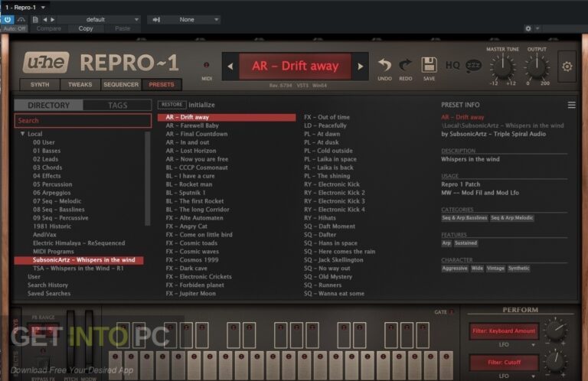Click the host preset file icon
Viewport: 588px width, 381px height.
click(35, 19)
